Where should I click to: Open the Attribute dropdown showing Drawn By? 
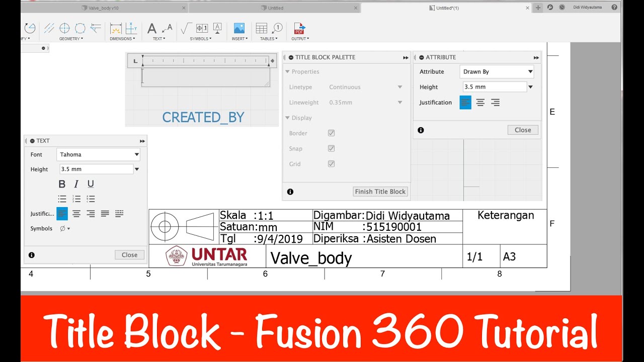(x=497, y=72)
